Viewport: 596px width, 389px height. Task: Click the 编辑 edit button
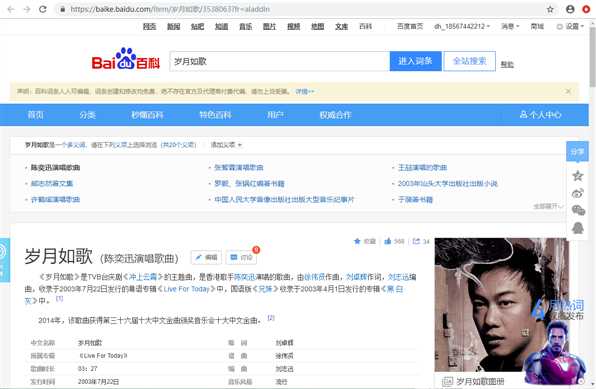(206, 257)
